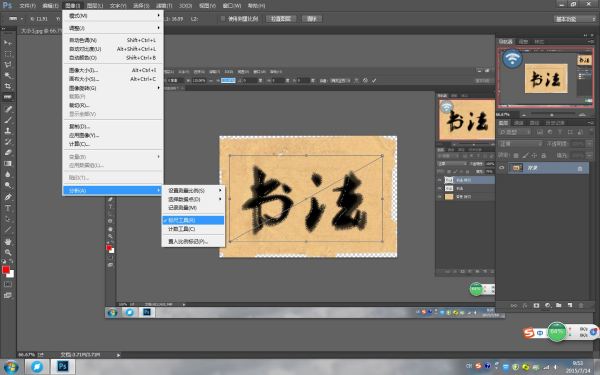This screenshot has height=375, width=600.
Task: Swap foreground and background colors
Action: (x=11, y=262)
